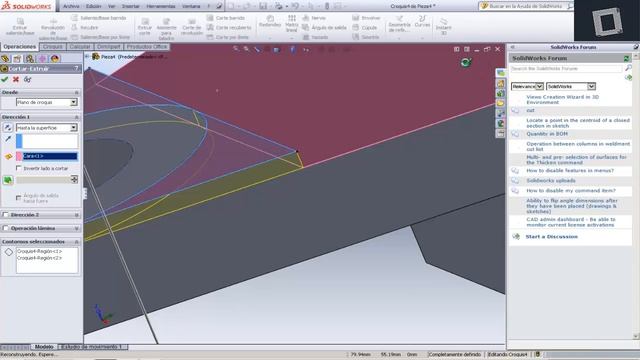640x360 pixels.
Task: Click the Ángulo de salida toolbar tool
Action: pos(324,27)
